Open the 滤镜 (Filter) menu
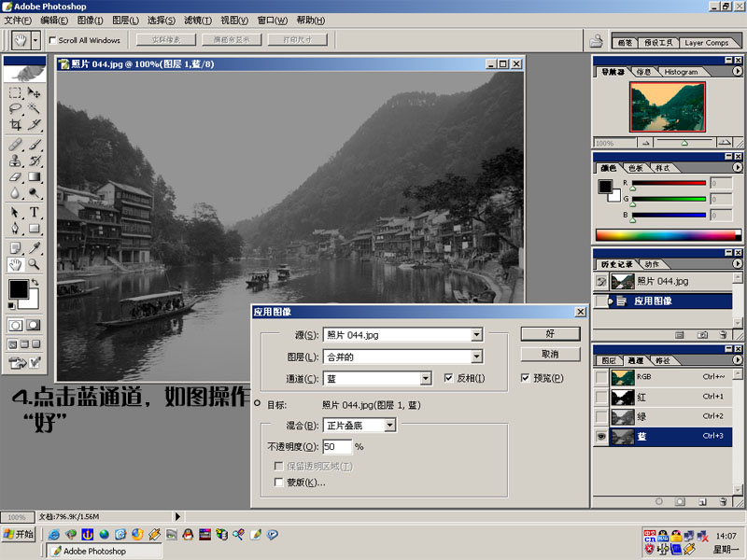This screenshot has height=560, width=747. (196, 21)
